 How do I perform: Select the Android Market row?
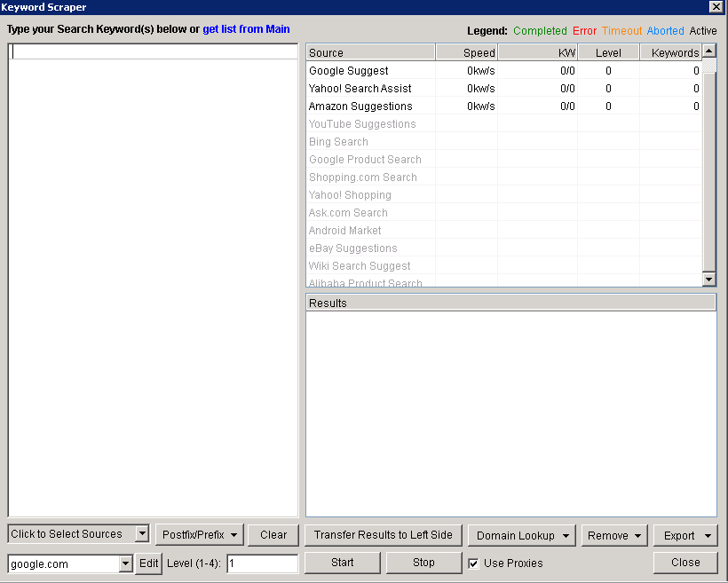pos(504,230)
